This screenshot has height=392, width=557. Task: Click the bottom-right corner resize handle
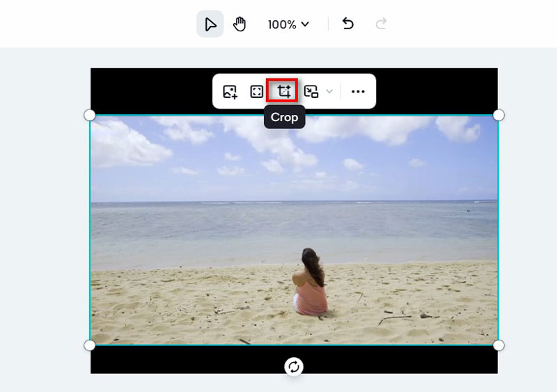tap(499, 345)
